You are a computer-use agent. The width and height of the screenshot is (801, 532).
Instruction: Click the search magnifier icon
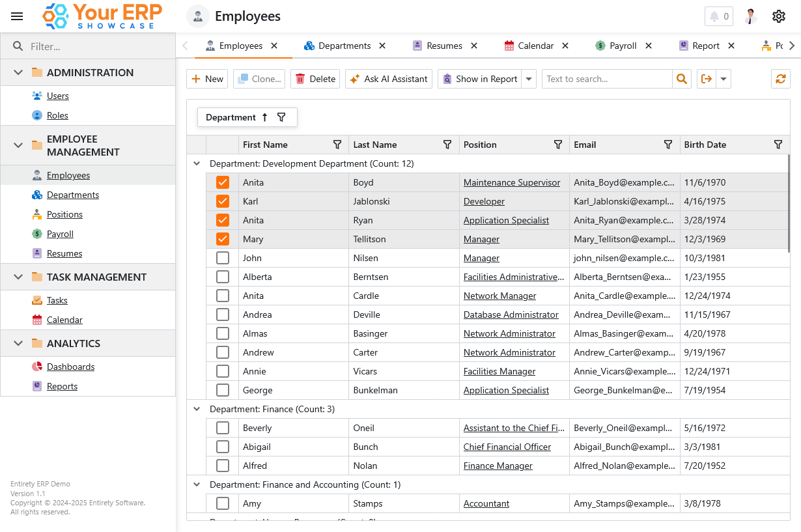681,79
